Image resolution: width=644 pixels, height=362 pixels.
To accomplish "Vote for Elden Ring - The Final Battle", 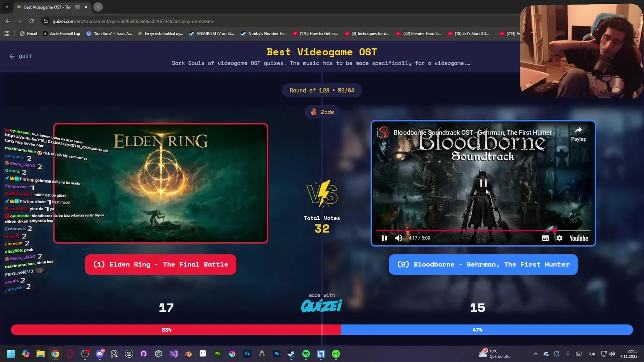I will tap(160, 264).
